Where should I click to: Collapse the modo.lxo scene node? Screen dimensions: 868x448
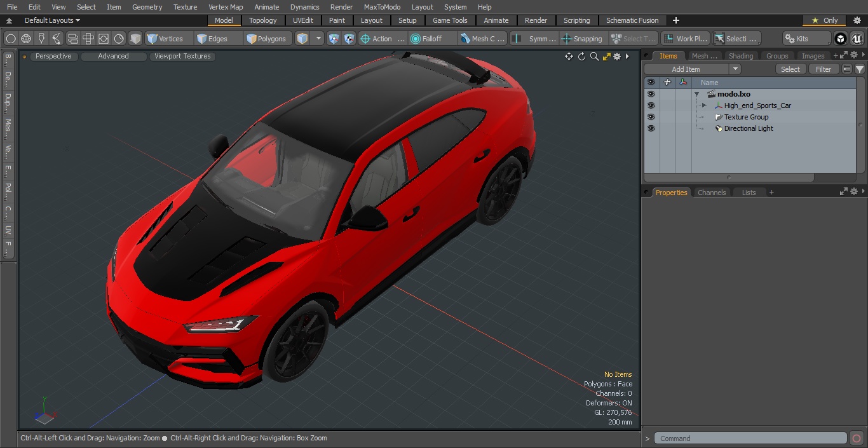coord(697,94)
